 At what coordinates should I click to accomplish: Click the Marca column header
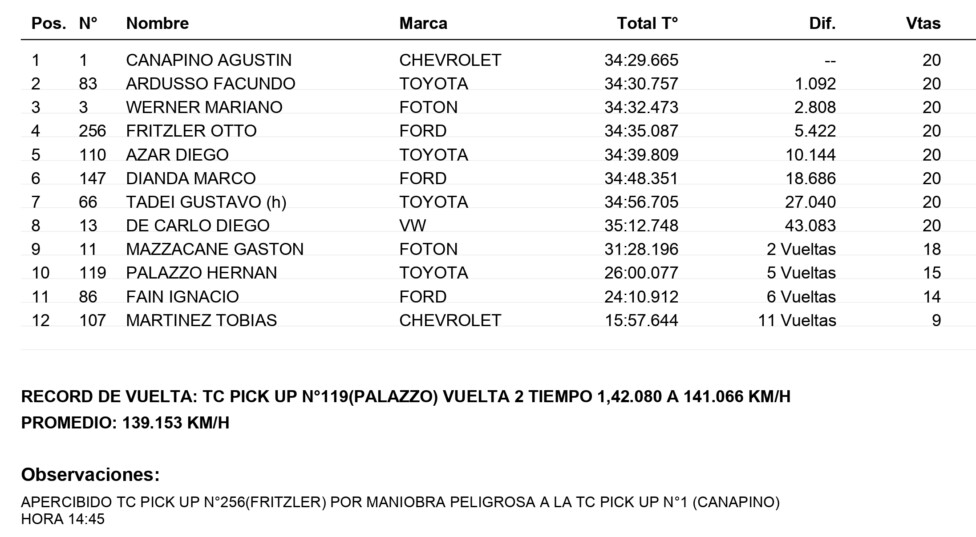point(423,24)
